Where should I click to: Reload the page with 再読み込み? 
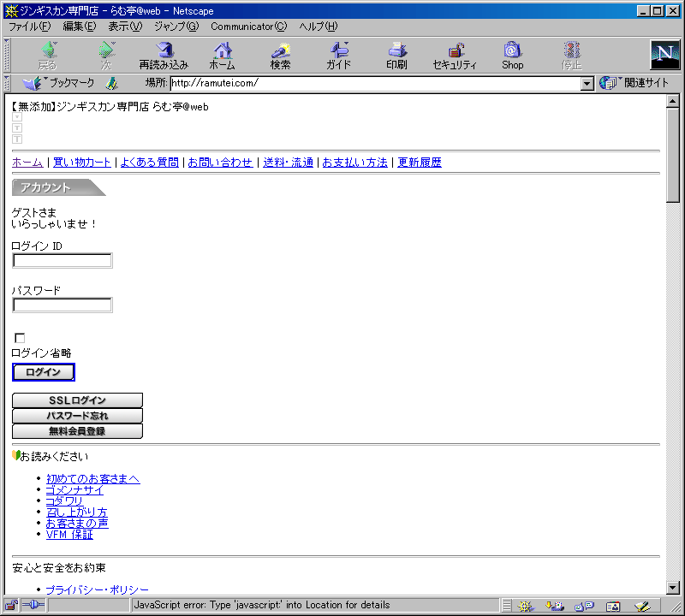(x=164, y=56)
